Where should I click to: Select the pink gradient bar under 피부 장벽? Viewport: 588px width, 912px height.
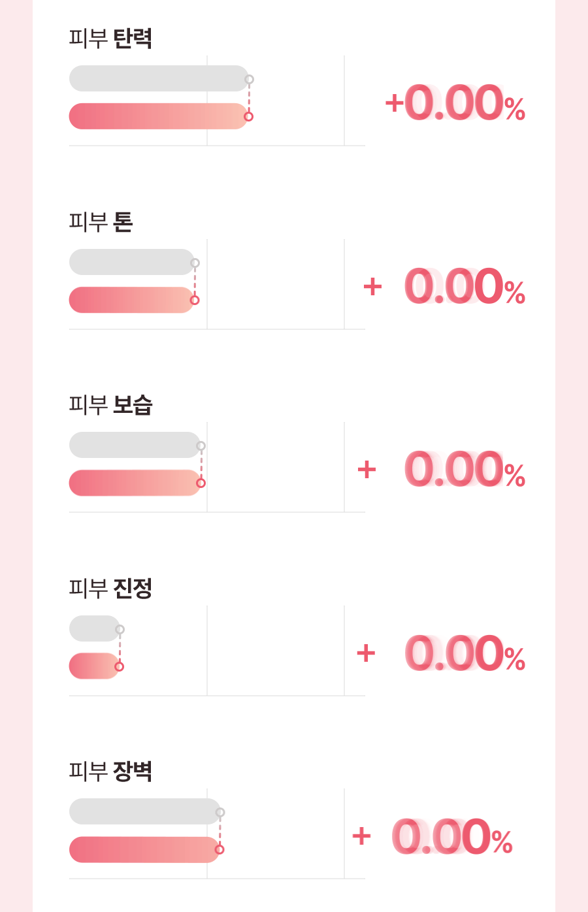tap(144, 849)
